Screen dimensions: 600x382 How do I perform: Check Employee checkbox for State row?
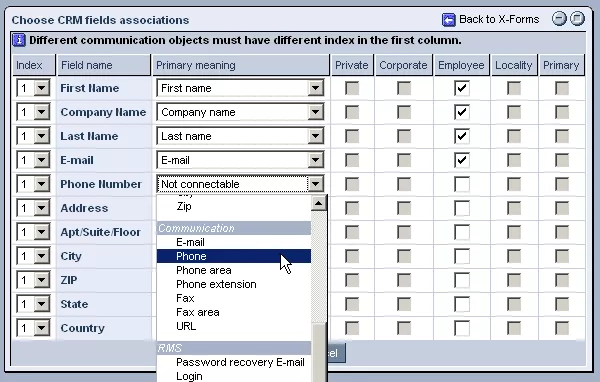pyautogui.click(x=462, y=304)
